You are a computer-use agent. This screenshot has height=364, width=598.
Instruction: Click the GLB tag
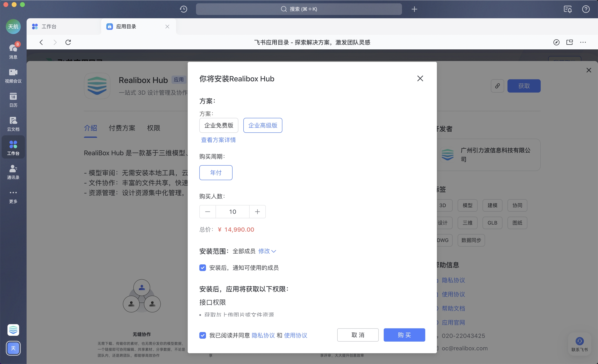(492, 223)
